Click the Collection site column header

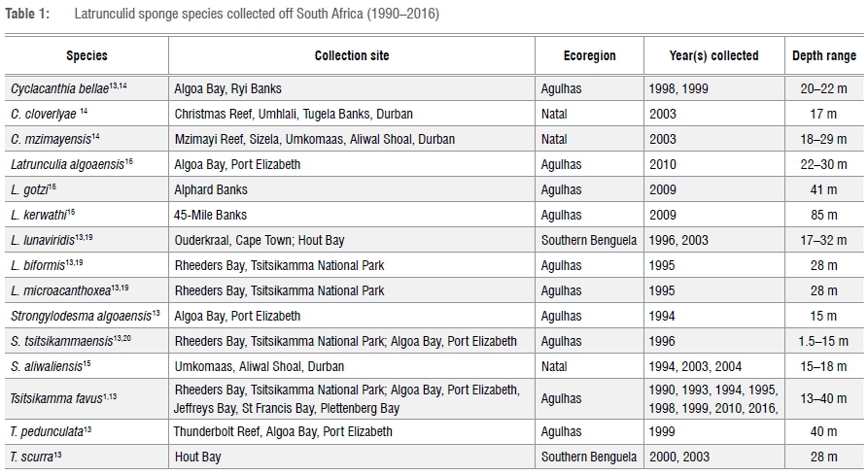point(352,56)
